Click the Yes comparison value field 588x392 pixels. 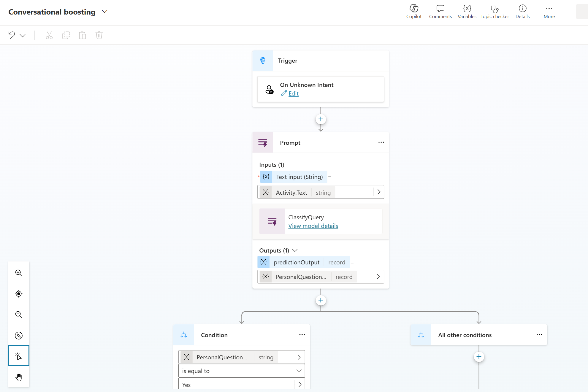[242, 384]
